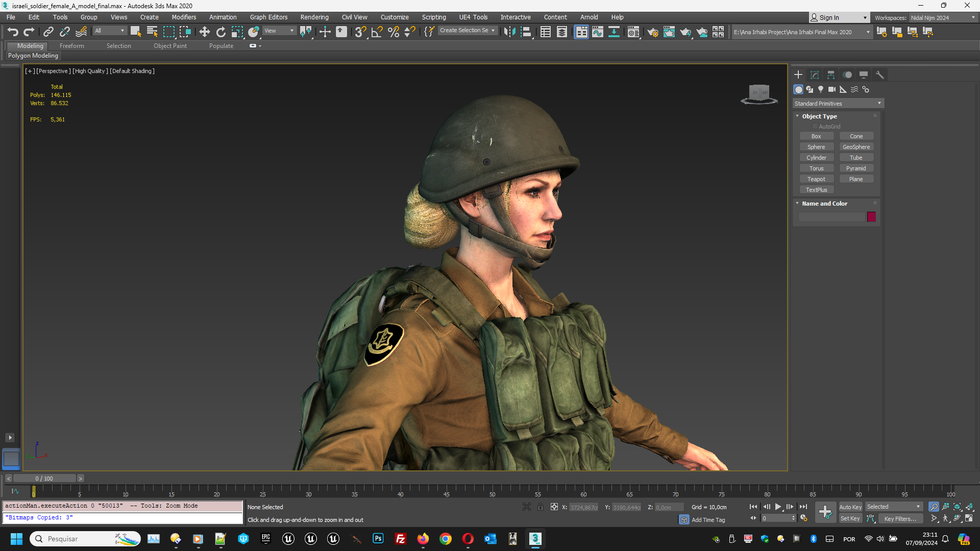Open the Scene Explorer toolbar icon
This screenshot has height=551, width=980.
pyautogui.click(x=546, y=32)
